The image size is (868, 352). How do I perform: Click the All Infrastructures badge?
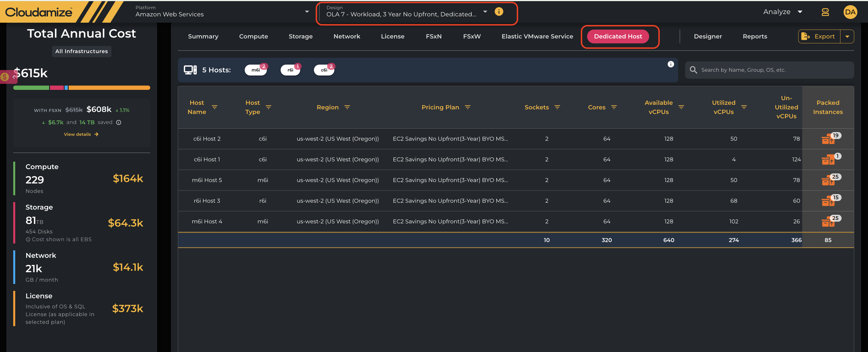point(82,51)
